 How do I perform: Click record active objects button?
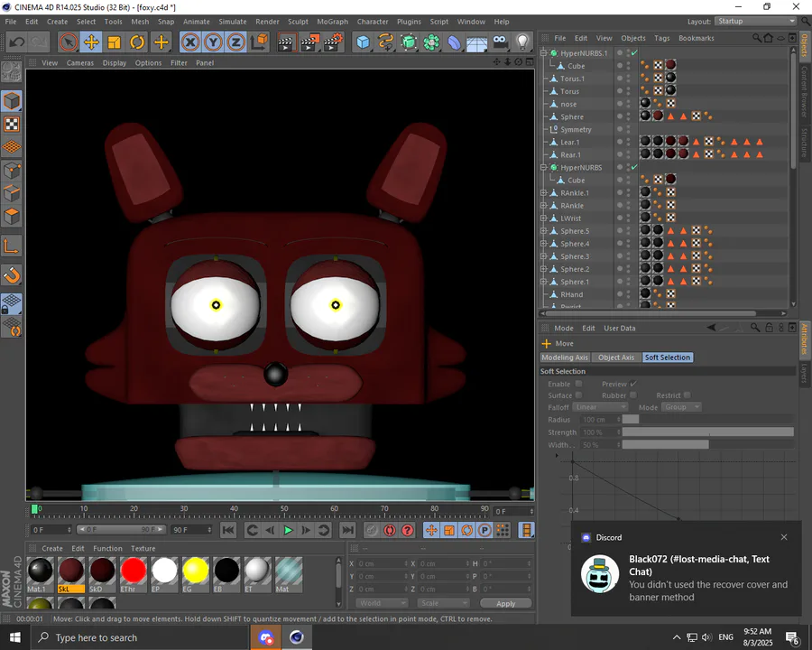coord(371,530)
